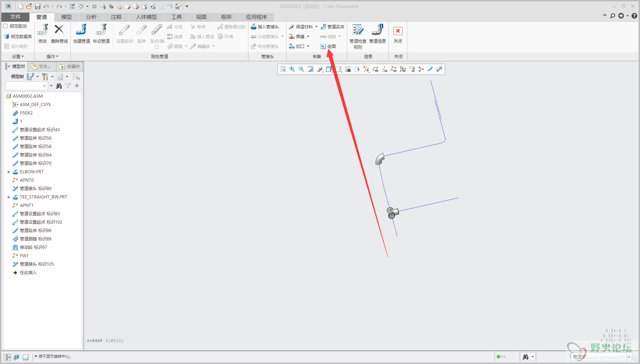Click the 3D box display style icon

pos(329,69)
